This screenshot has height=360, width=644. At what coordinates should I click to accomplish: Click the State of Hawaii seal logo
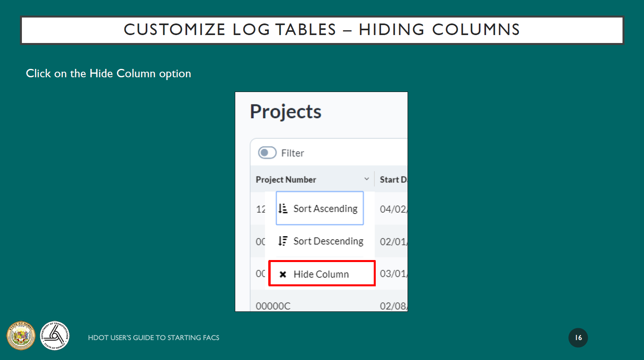point(21,336)
